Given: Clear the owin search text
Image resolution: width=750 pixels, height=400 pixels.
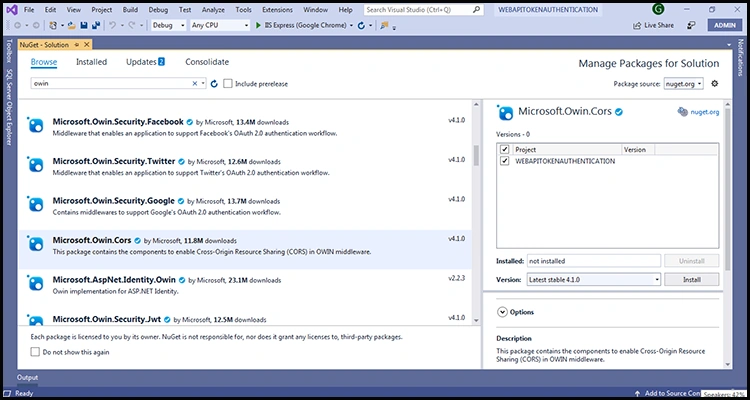Looking at the screenshot, I should pyautogui.click(x=195, y=83).
